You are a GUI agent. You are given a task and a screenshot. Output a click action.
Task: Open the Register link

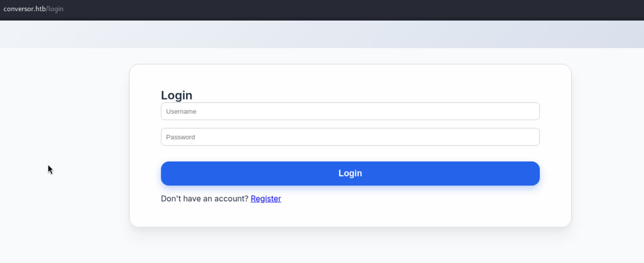tap(266, 199)
